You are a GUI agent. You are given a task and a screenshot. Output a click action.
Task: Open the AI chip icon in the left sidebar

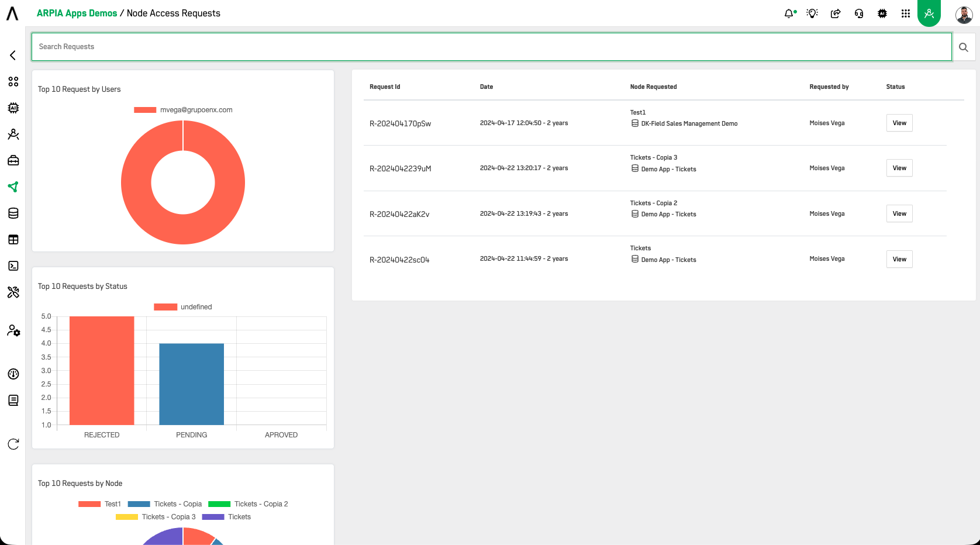(13, 108)
